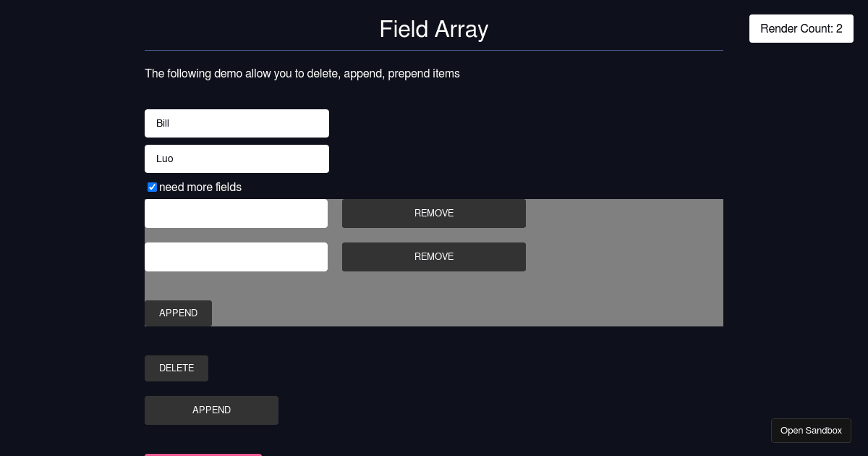Remove the second array field row
868x456 pixels.
(x=434, y=257)
